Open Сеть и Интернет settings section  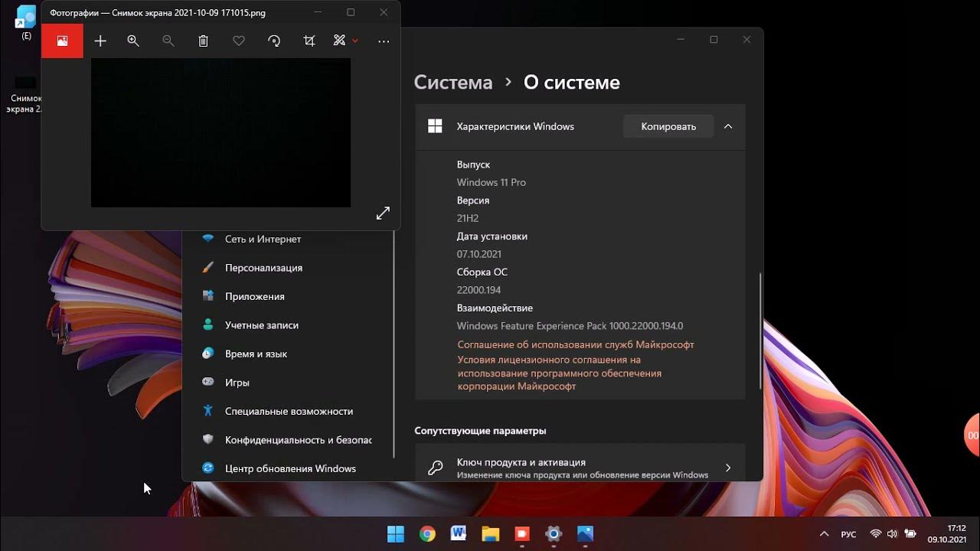pyautogui.click(x=288, y=239)
